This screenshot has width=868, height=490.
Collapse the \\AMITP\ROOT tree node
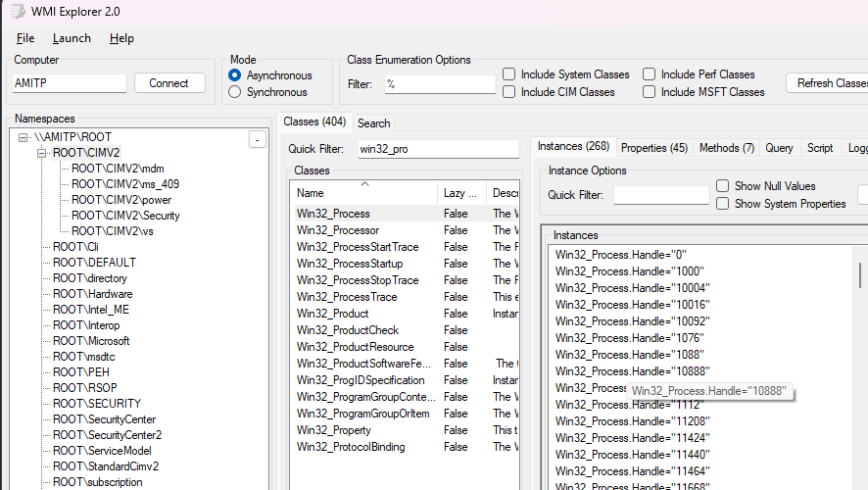[x=24, y=137]
